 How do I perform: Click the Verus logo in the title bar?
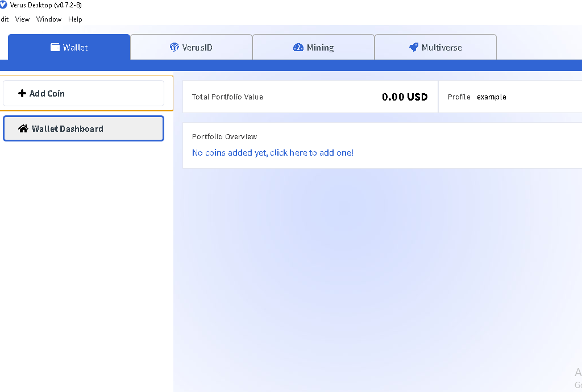point(5,5)
